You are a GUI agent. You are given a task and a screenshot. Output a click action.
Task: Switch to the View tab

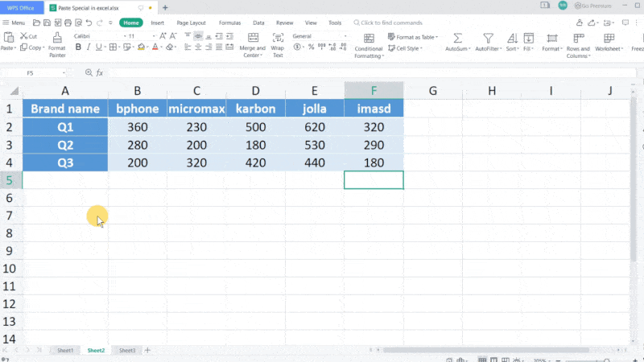click(x=311, y=23)
